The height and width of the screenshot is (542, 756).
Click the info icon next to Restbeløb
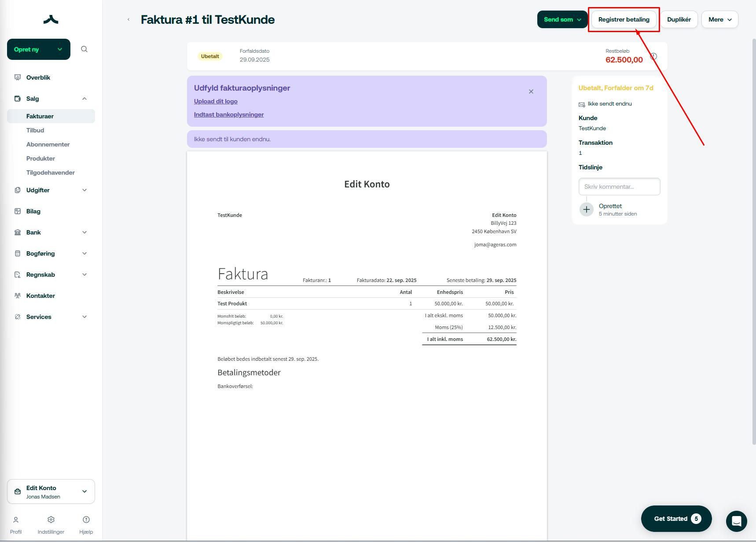coord(653,56)
